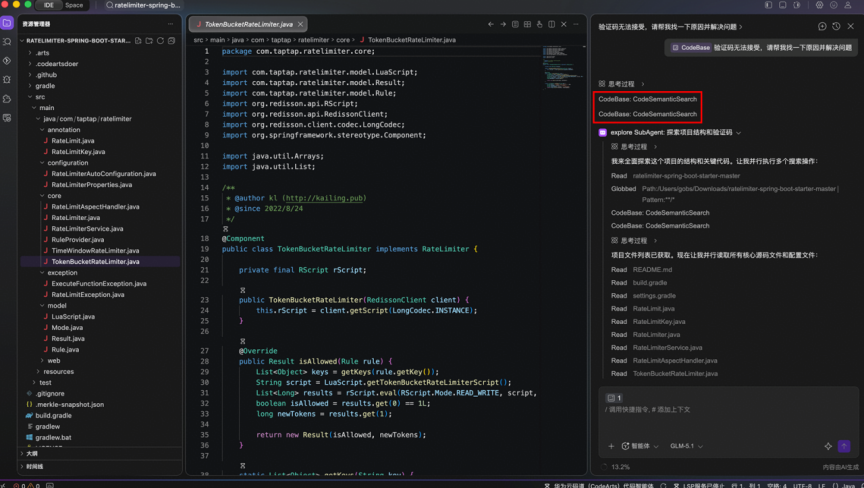Open Read README.md entry in chat
Viewport: 864px width, 488px height.
pos(642,270)
